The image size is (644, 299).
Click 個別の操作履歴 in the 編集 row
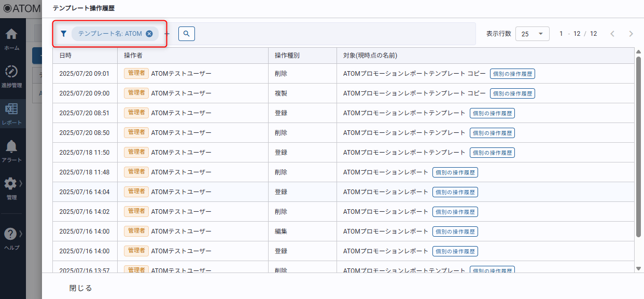455,232
